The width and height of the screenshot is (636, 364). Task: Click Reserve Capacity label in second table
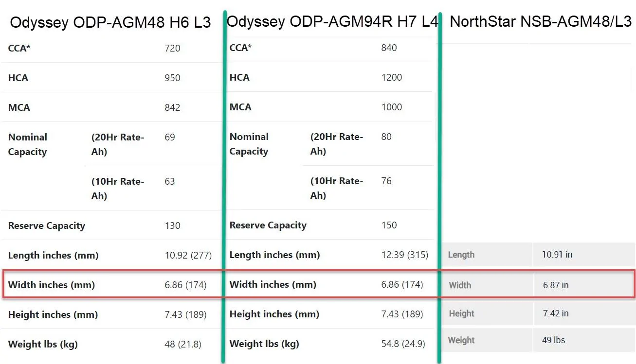[268, 225]
